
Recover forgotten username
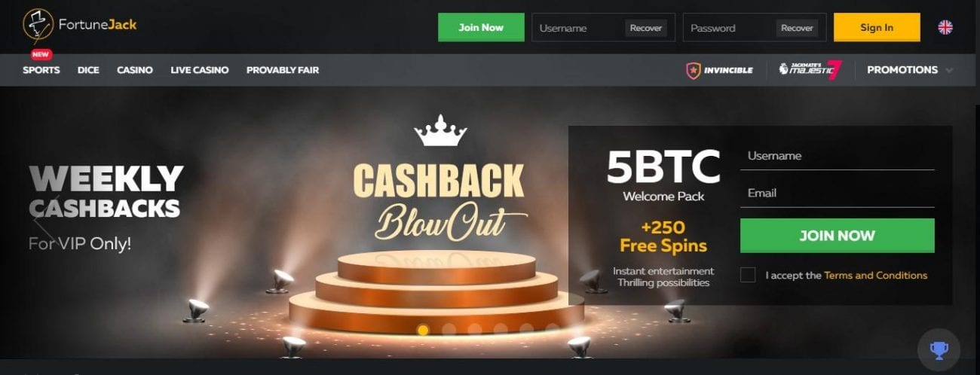646,28
